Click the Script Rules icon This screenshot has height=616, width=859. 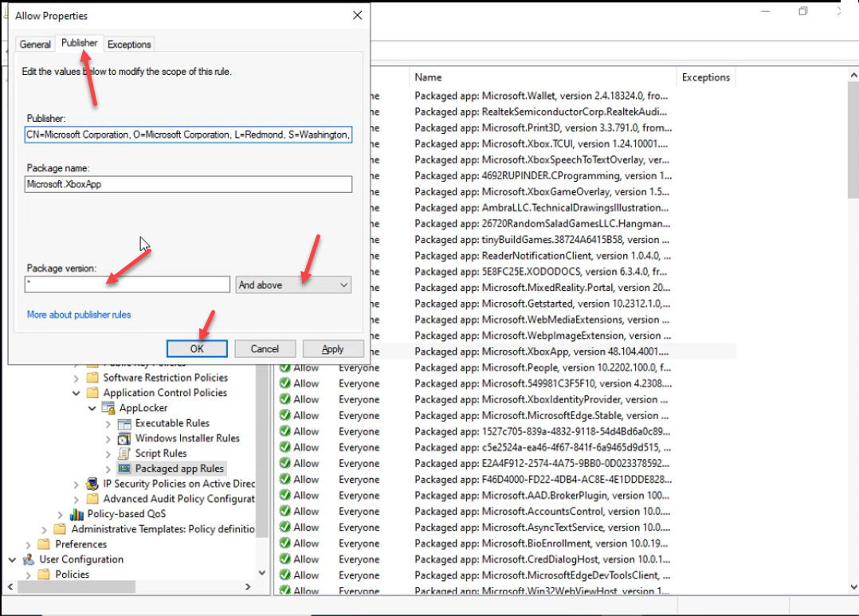124,453
